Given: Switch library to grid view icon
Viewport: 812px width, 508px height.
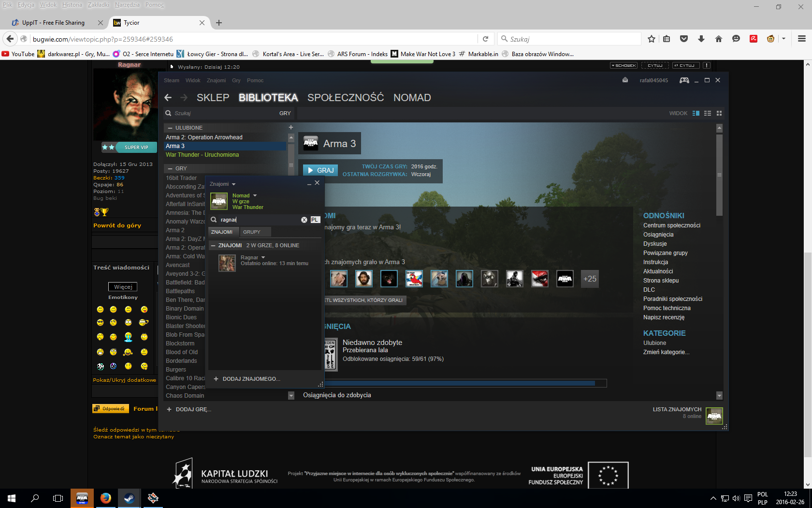Looking at the screenshot, I should tap(719, 113).
